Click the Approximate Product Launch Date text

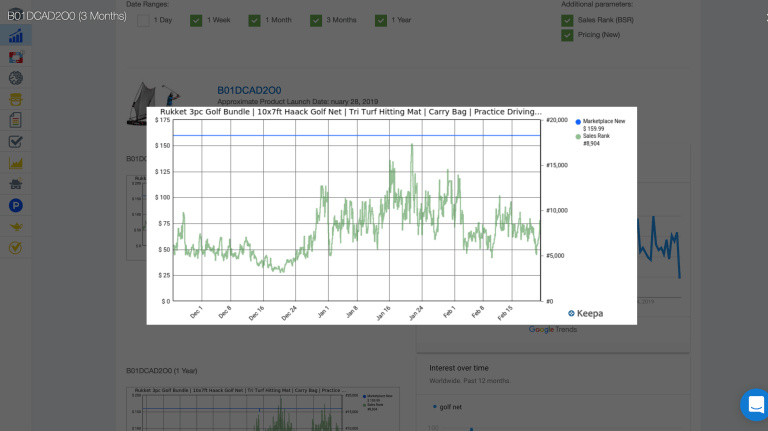click(x=297, y=101)
